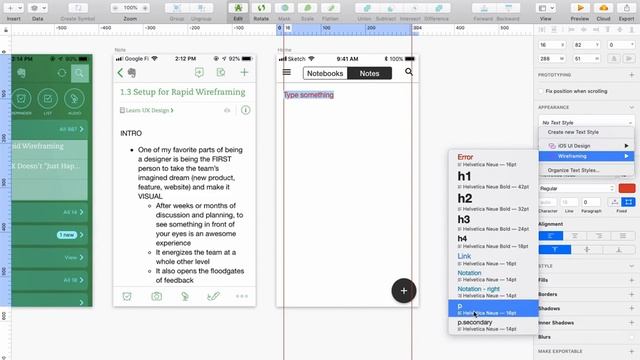Click Create Symbol toolbar icon
The image size is (640, 360).
pos(78,8)
